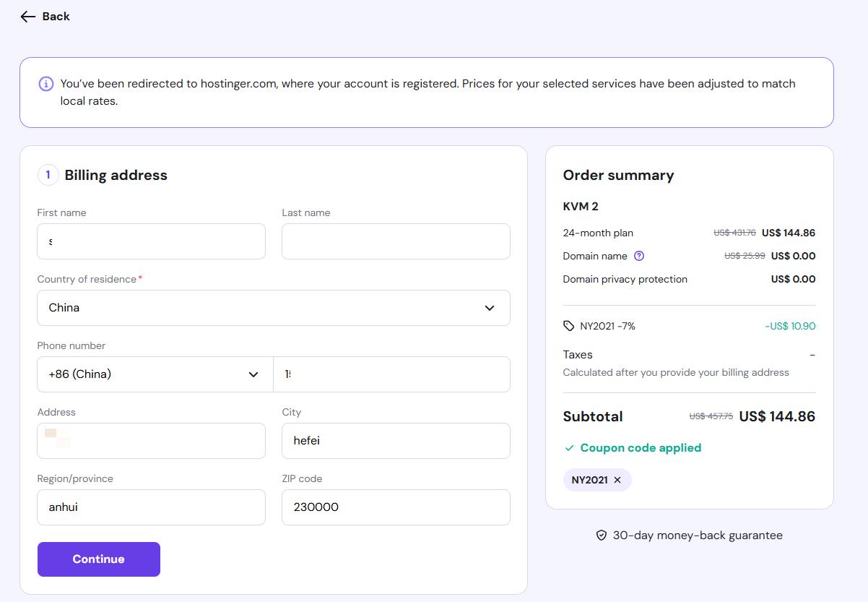Click the green coupon applied checkmark
Screen dimensions: 868x602
(x=569, y=448)
